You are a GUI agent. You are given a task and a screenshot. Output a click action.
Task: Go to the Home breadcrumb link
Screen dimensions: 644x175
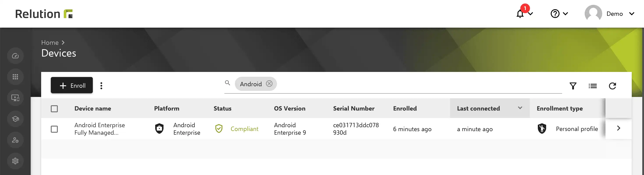coord(50,43)
